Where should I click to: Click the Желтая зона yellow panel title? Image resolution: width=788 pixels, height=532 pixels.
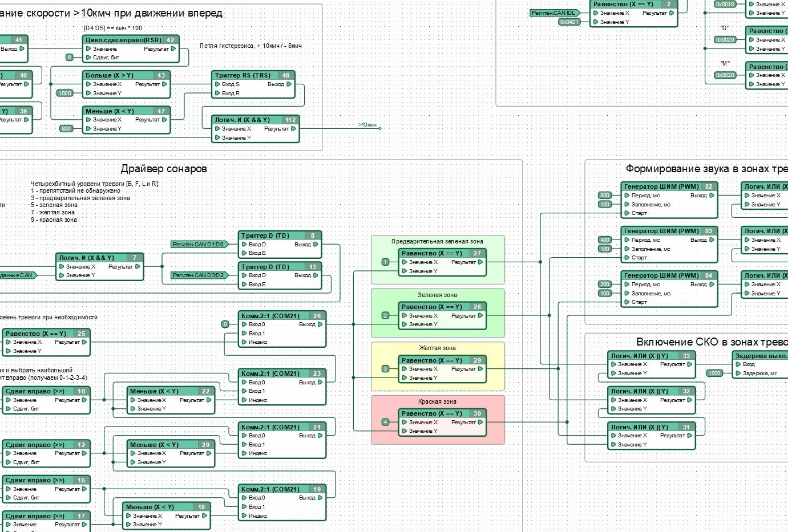(x=437, y=348)
